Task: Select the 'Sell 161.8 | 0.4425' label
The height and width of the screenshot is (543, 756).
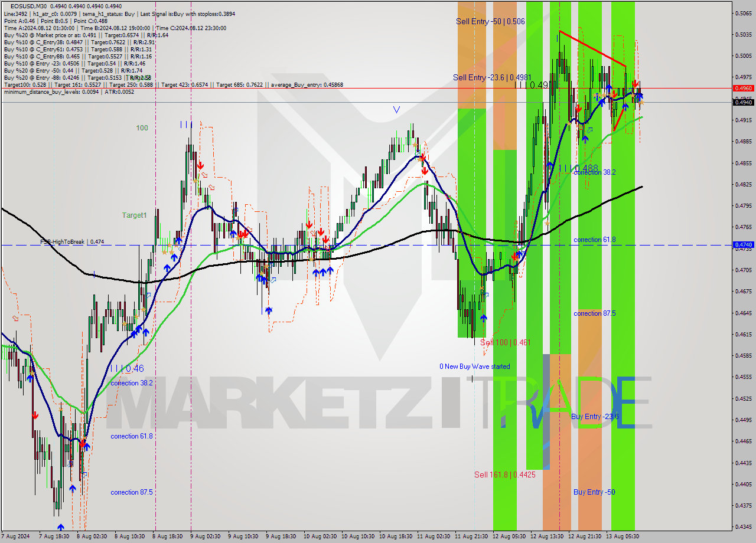Action: tap(505, 475)
